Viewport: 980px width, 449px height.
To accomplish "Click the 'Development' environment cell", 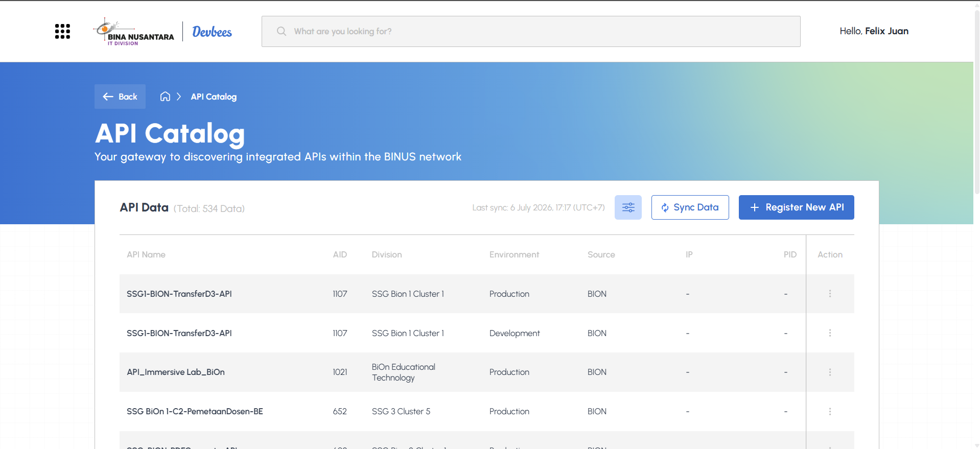I will click(x=515, y=333).
